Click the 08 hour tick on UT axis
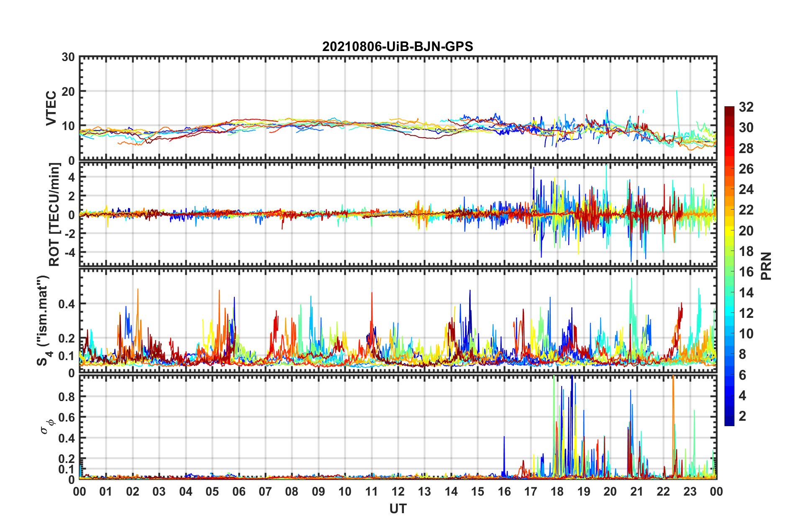Screen dimensions: 796x532 click(x=292, y=491)
